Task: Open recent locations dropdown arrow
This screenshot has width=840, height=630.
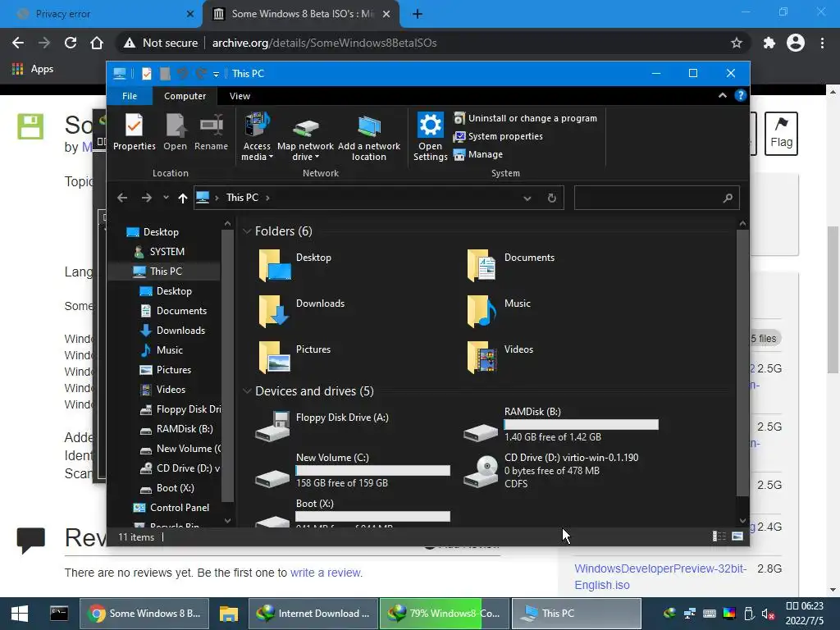Action: [166, 198]
